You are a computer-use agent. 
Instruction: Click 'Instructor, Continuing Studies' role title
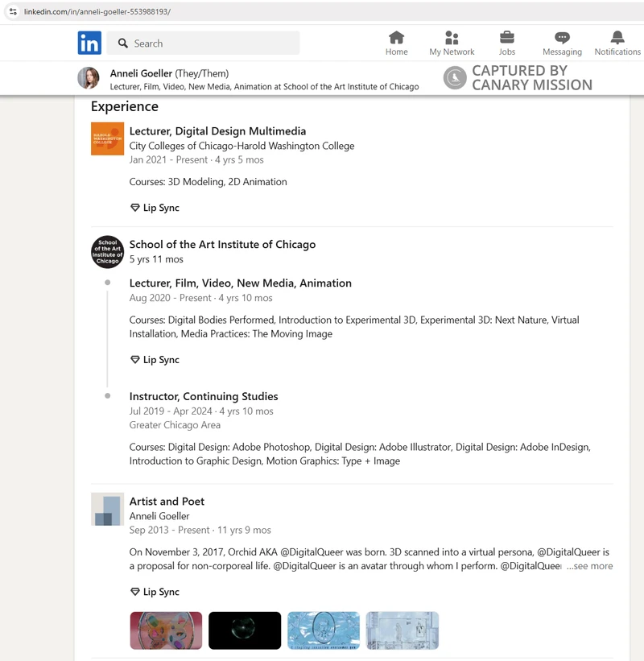[x=204, y=396]
